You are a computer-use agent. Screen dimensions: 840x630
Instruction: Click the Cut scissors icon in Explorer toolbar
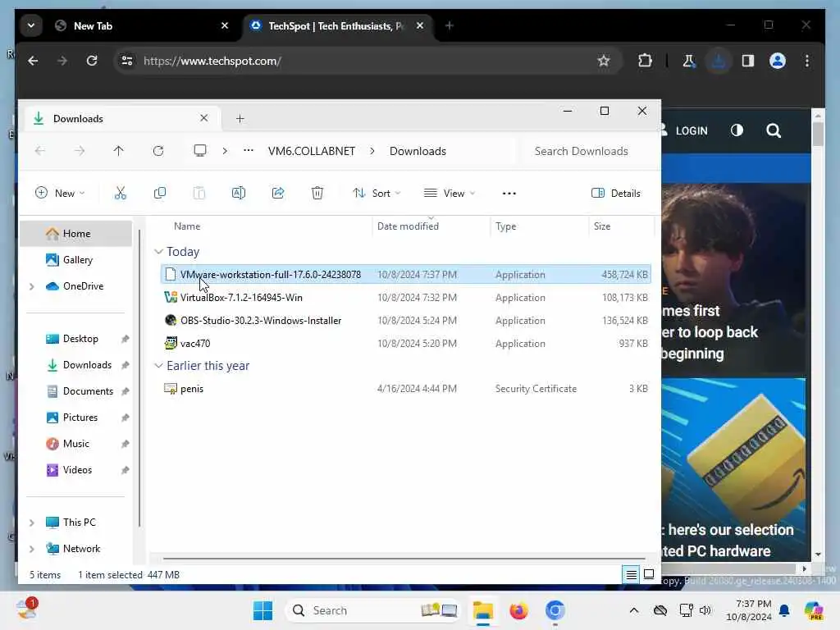click(x=120, y=193)
